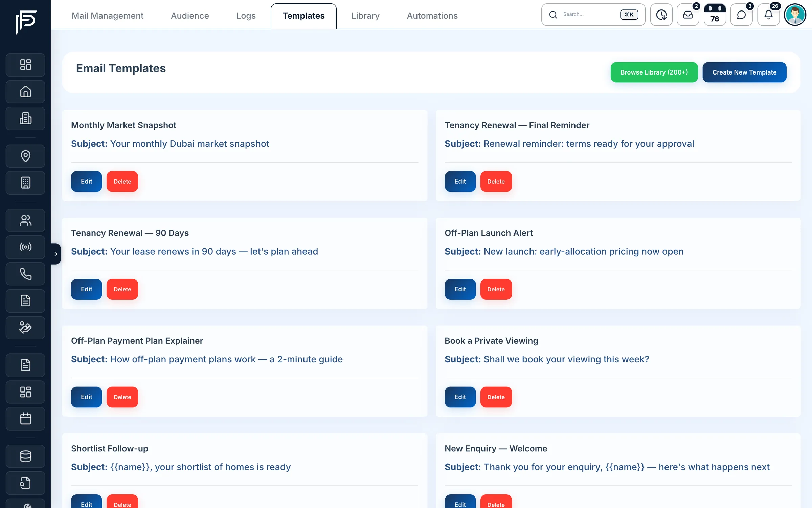812x508 pixels.
Task: Open the inbox icon with badge 2
Action: click(688, 15)
